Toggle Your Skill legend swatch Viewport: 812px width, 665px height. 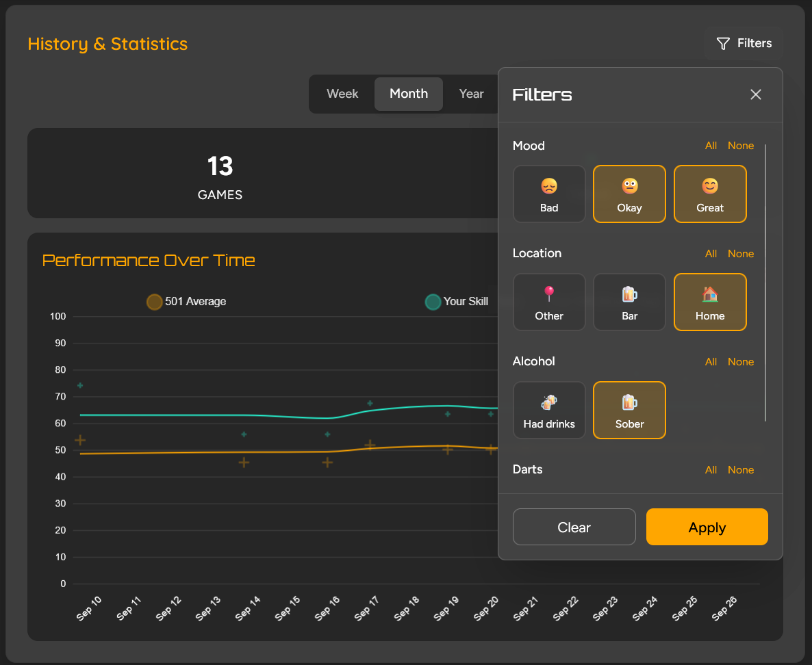(x=433, y=302)
